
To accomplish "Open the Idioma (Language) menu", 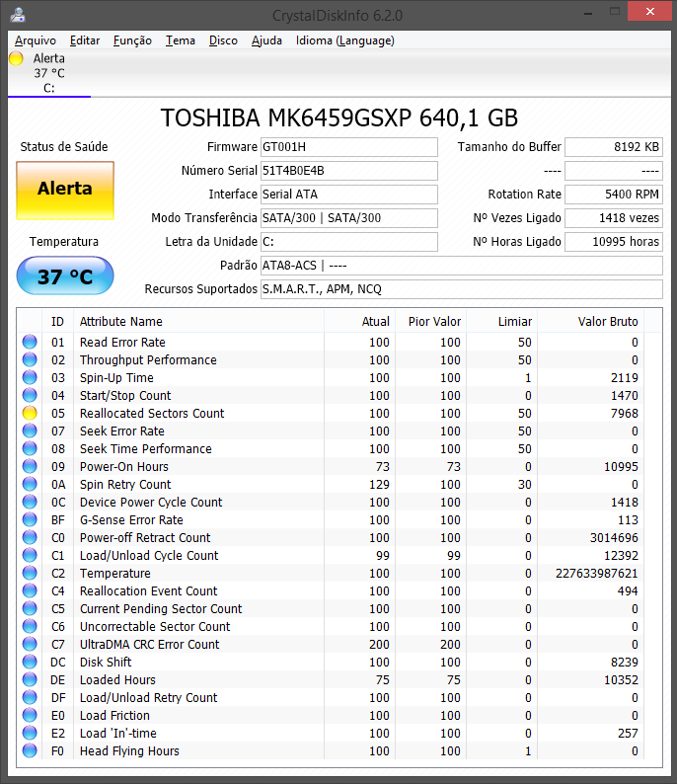I will tap(345, 40).
